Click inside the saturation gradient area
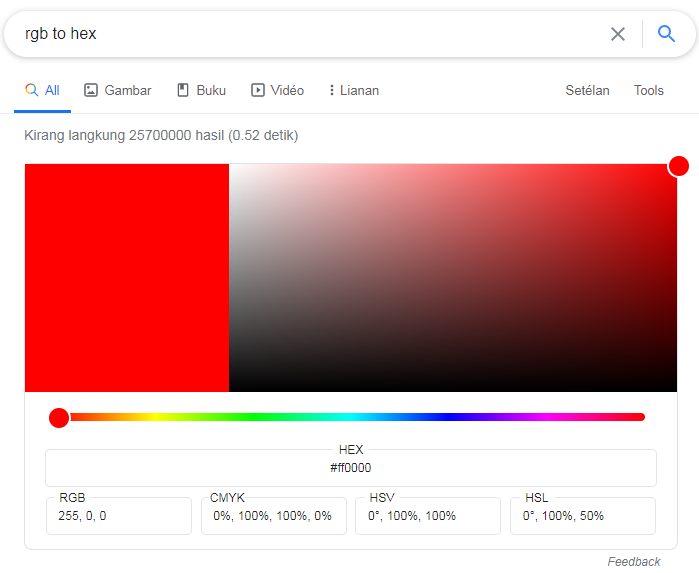Image resolution: width=699 pixels, height=573 pixels. pos(453,278)
